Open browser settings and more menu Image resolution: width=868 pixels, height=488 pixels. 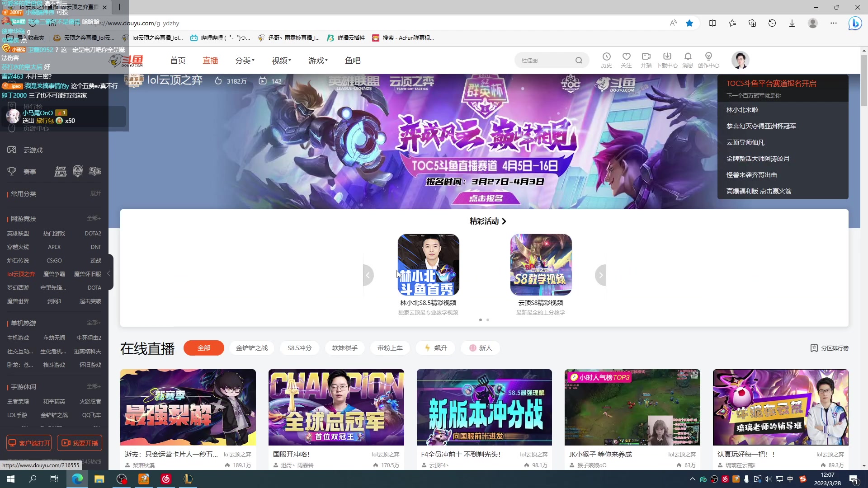click(834, 23)
